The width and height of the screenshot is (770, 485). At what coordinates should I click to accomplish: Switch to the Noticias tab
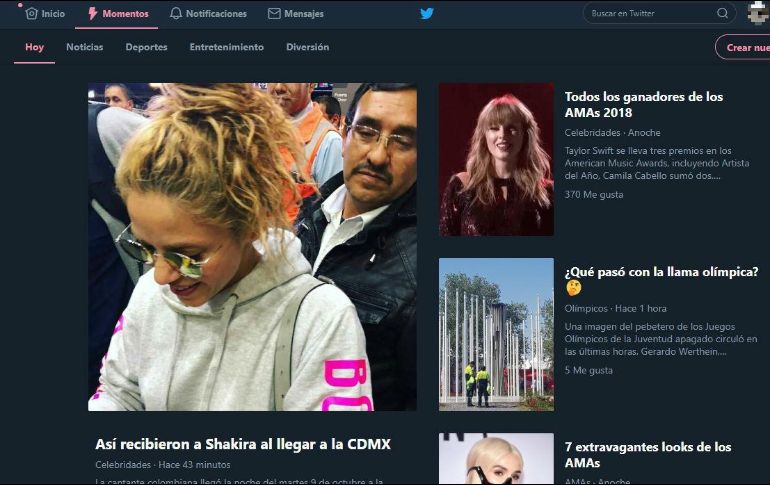(x=84, y=47)
